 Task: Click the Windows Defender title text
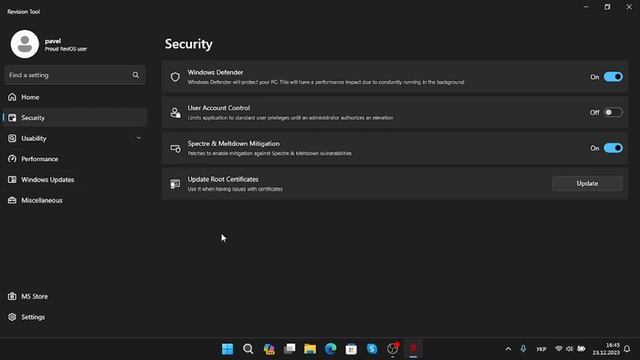(215, 72)
